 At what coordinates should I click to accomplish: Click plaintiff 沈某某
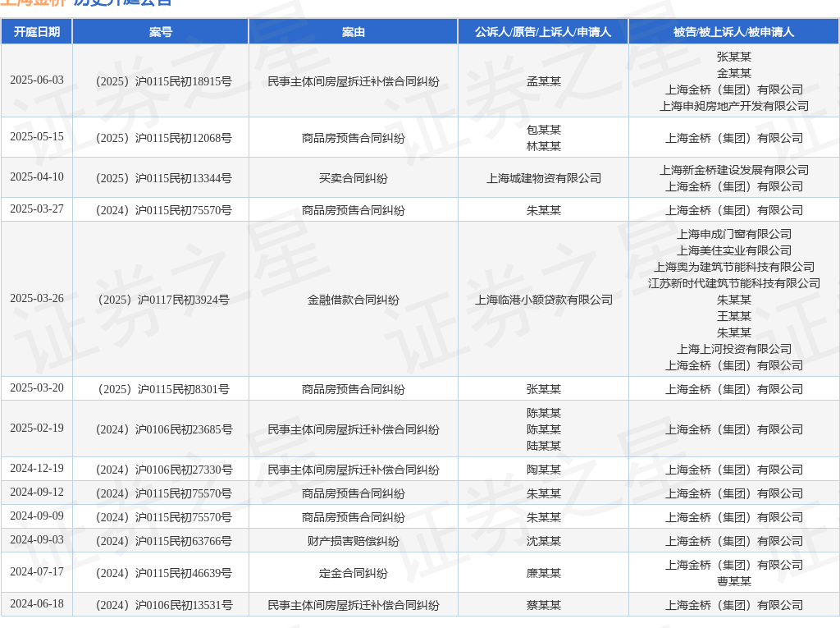[x=543, y=541]
